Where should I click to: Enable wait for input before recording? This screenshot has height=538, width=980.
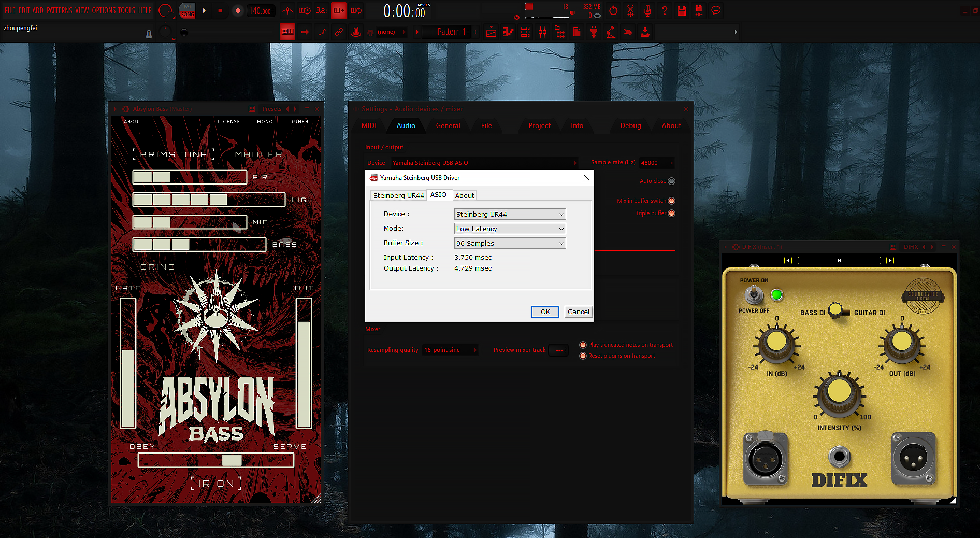point(305,10)
